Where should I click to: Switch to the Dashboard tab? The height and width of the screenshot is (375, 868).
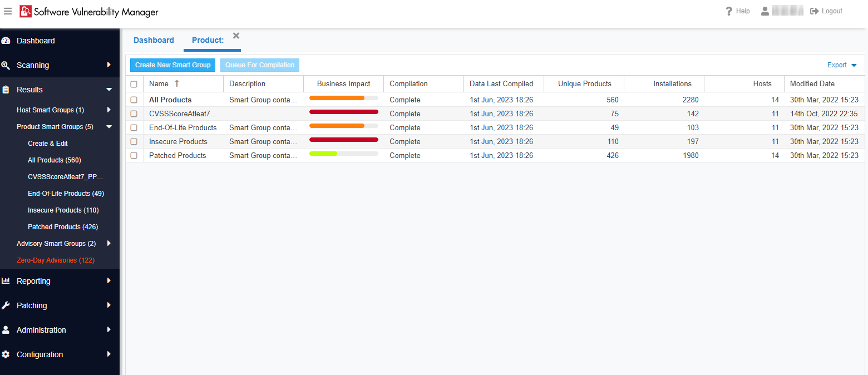154,40
